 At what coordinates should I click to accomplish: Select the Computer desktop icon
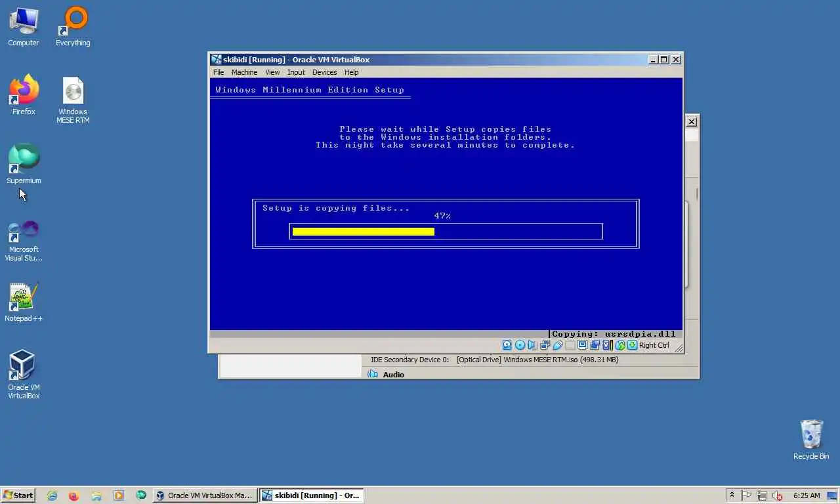pos(24,27)
